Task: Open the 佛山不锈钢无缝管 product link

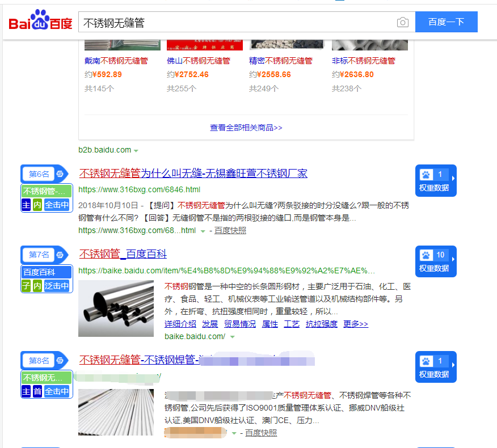Action: [x=199, y=61]
